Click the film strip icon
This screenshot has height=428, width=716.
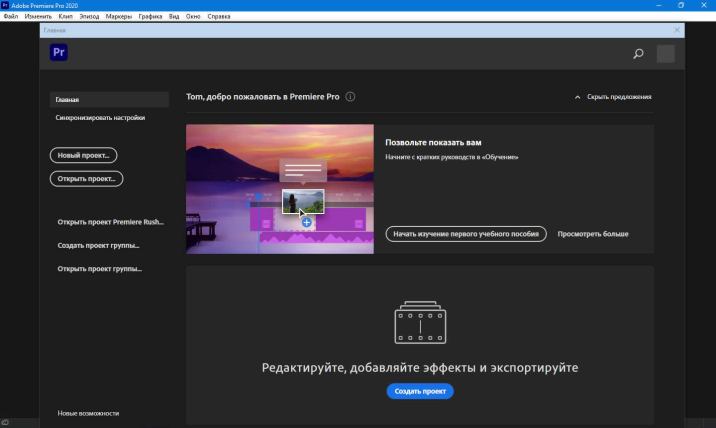click(x=419, y=324)
